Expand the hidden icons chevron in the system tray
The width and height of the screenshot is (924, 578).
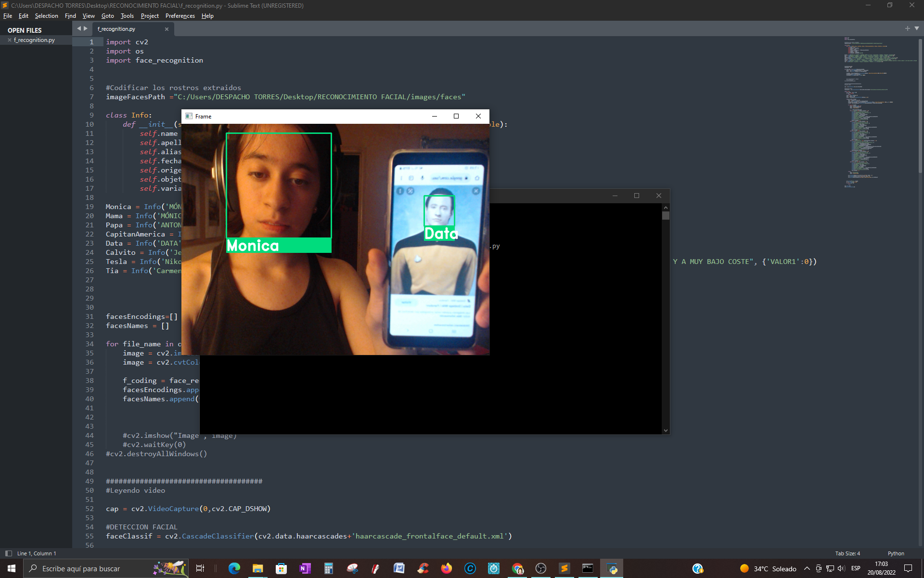coord(808,569)
